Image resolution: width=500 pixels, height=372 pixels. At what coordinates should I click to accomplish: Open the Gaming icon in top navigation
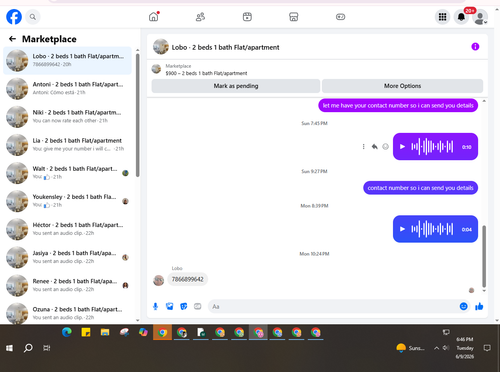pyautogui.click(x=340, y=17)
